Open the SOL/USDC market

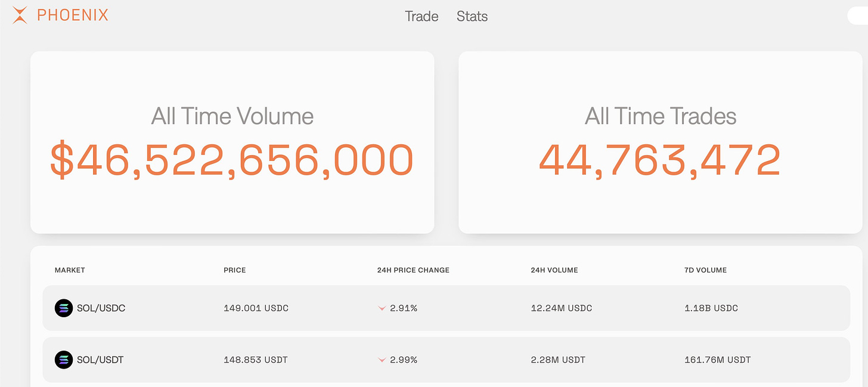pos(101,308)
